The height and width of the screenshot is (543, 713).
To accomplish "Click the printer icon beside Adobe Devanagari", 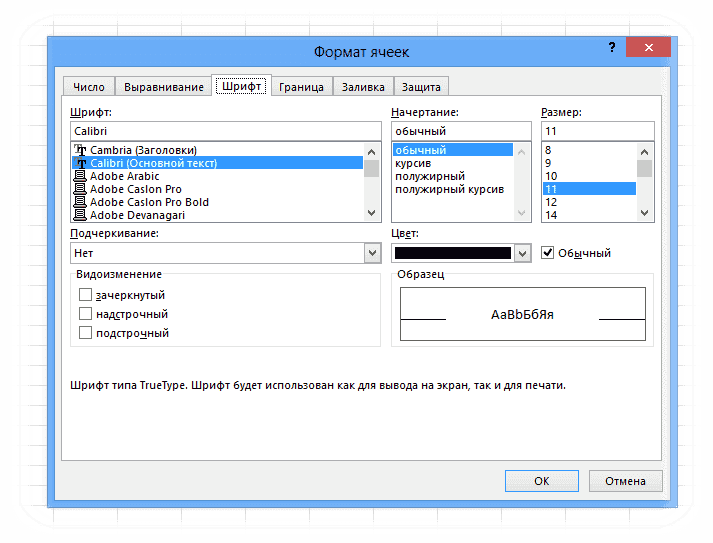I will coord(80,215).
